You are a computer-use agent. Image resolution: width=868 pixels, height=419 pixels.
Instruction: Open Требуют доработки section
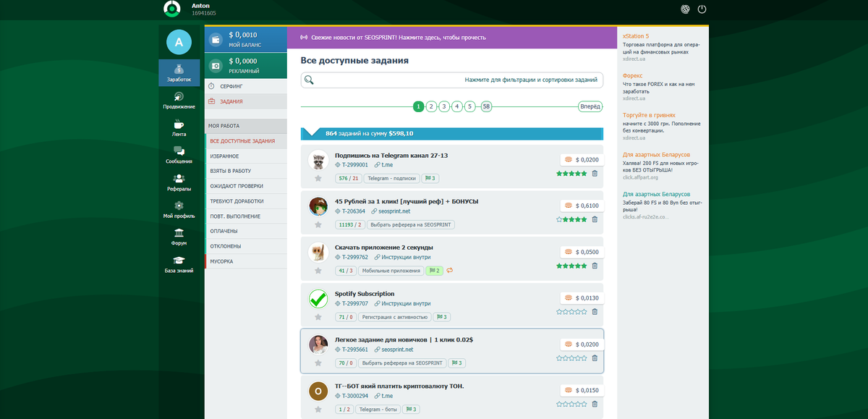pyautogui.click(x=246, y=201)
